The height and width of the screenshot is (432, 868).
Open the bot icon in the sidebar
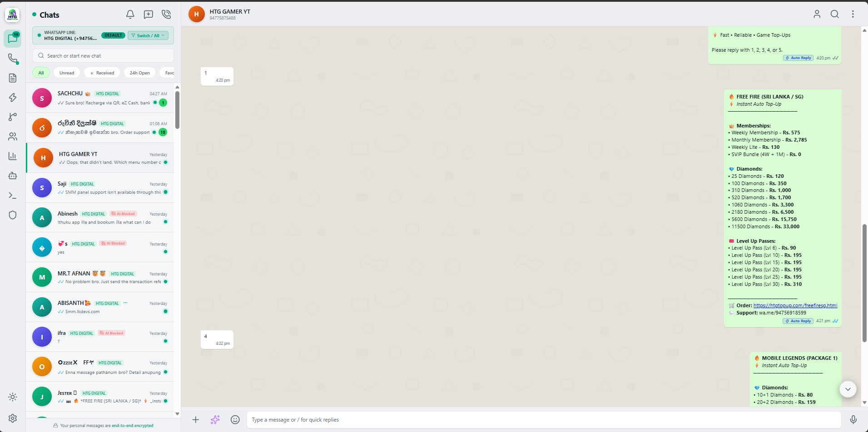[13, 176]
